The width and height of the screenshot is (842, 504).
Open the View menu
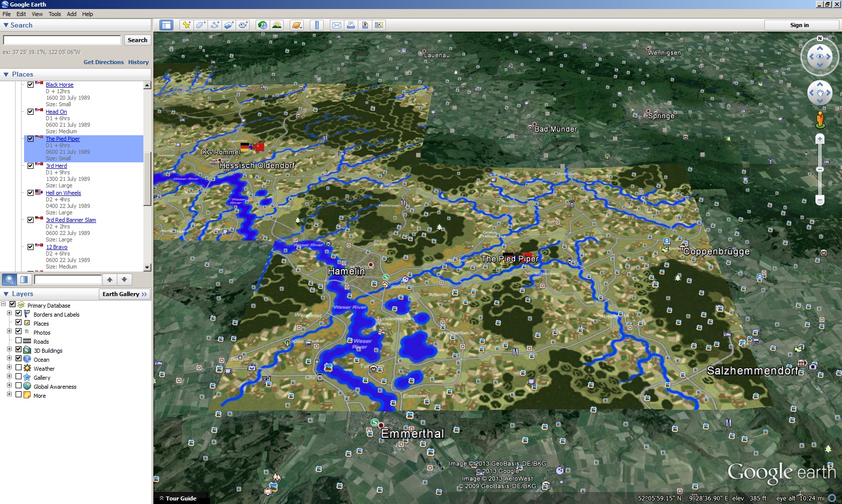coord(38,14)
